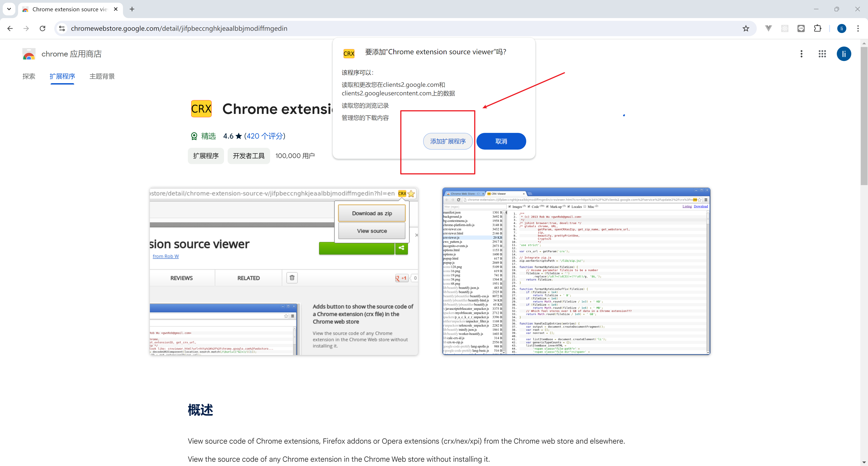Bookmark this page with star icon

(746, 29)
